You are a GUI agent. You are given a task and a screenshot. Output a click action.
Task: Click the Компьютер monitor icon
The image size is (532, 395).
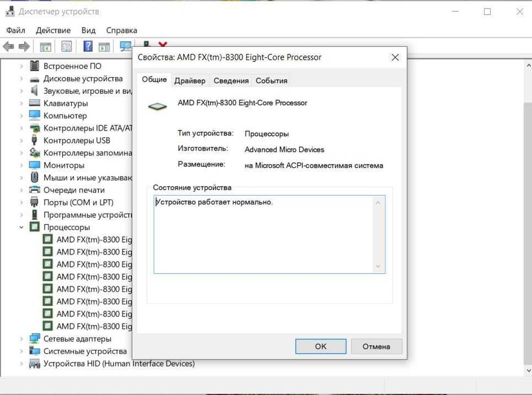(x=34, y=115)
